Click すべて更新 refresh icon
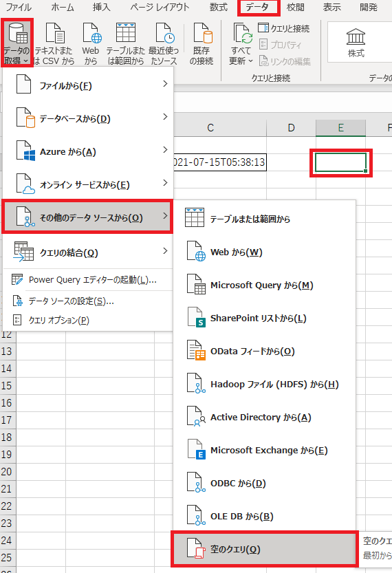 241,34
